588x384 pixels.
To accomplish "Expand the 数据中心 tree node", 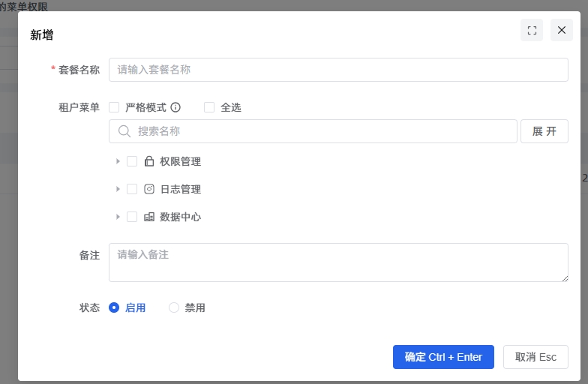I will click(x=118, y=217).
